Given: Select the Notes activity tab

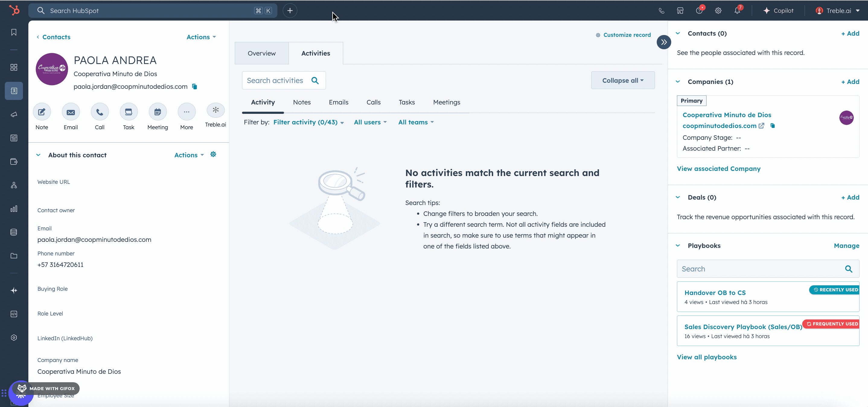Looking at the screenshot, I should coord(302,102).
